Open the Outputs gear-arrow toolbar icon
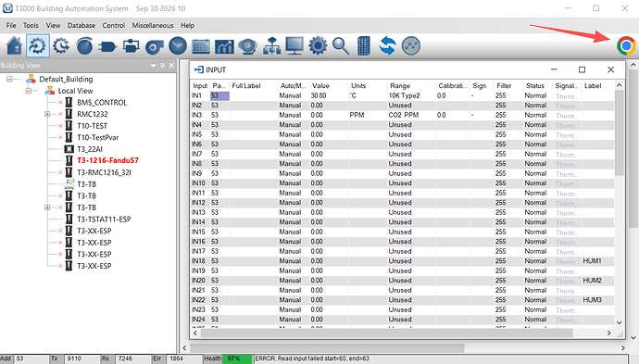 [61, 45]
